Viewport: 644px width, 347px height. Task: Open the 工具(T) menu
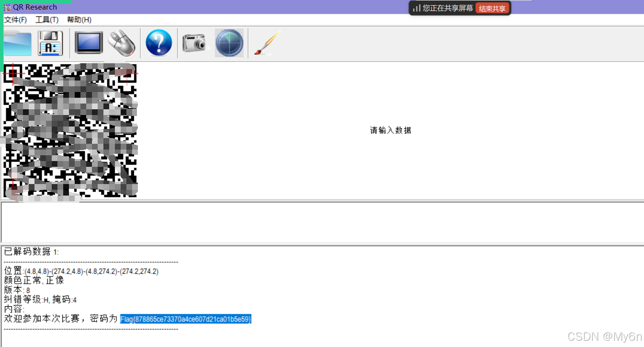tap(47, 20)
